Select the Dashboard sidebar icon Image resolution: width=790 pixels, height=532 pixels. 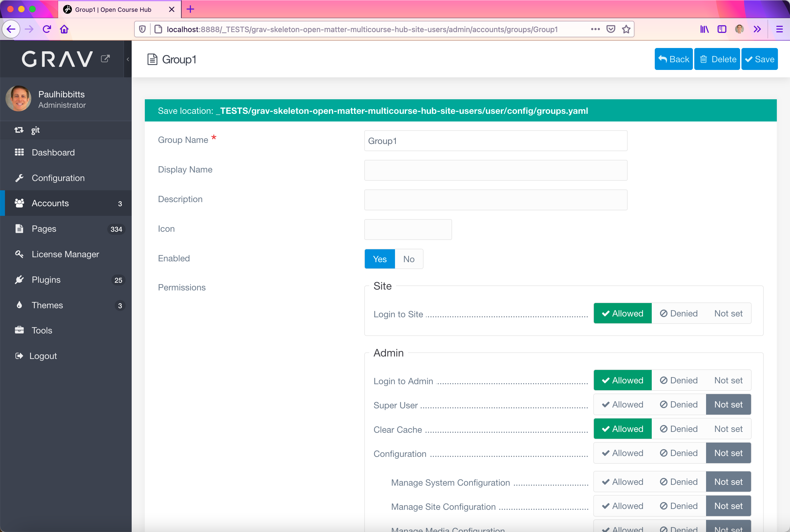point(19,152)
